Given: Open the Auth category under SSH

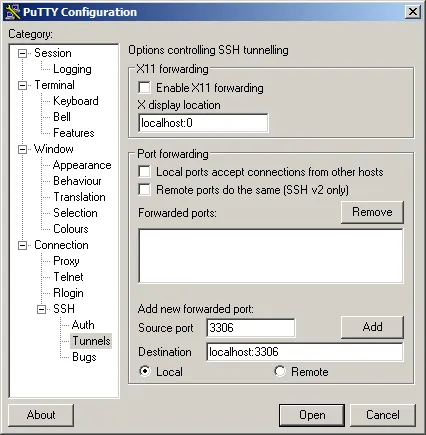Looking at the screenshot, I should [x=83, y=325].
